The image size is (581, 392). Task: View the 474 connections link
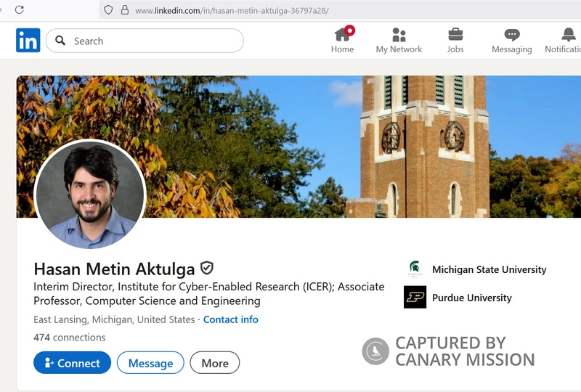click(69, 338)
